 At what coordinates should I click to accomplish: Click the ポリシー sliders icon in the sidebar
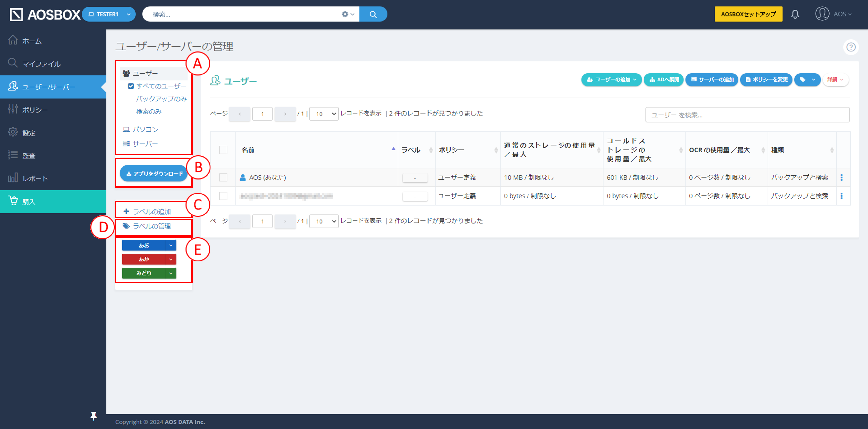click(13, 109)
